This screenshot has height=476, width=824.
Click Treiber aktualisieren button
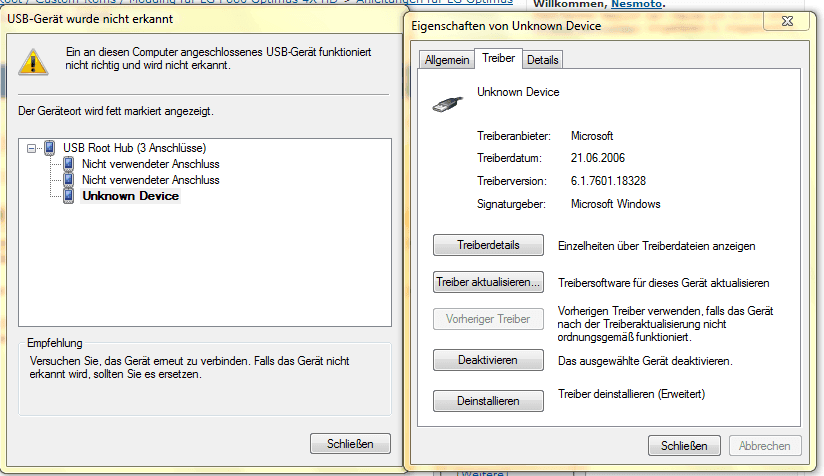[488, 282]
